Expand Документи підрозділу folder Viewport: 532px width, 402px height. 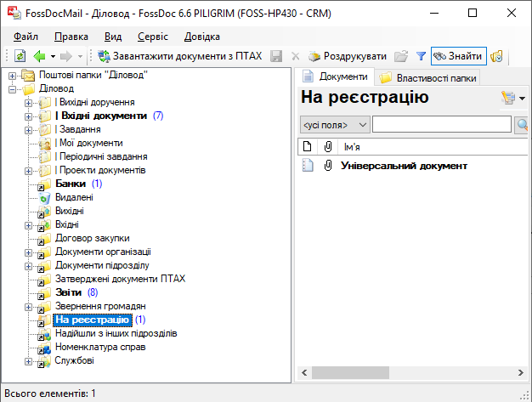click(x=29, y=266)
